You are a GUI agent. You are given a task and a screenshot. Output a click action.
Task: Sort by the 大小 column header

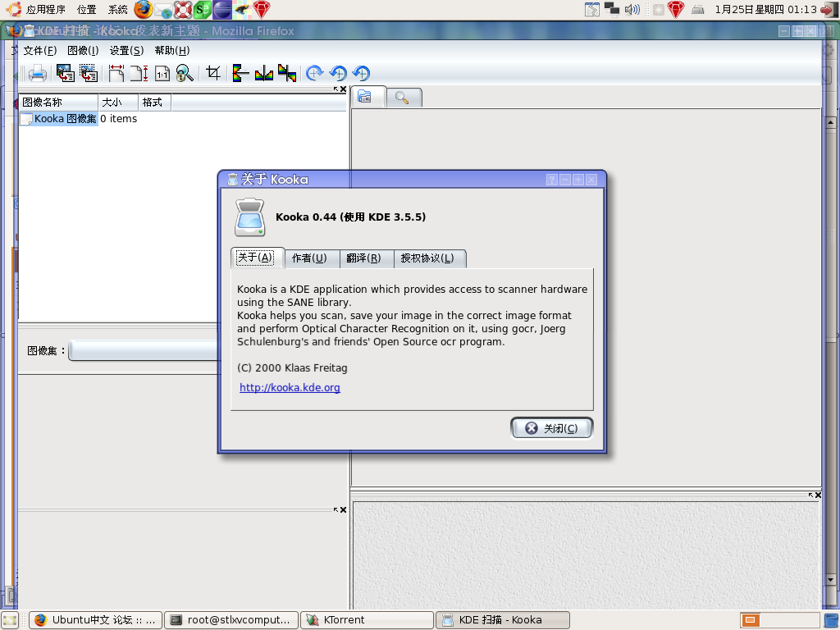(118, 103)
